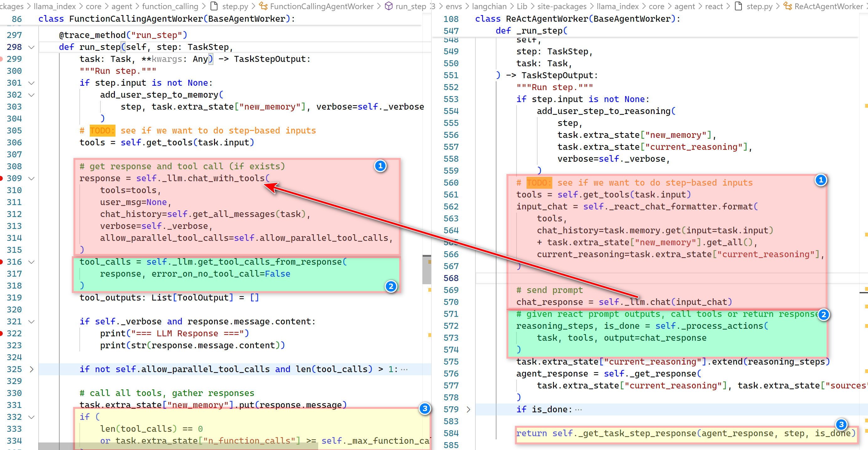
Task: Select annotation badge 1 on the chat_with_tools block
Action: (x=380, y=166)
